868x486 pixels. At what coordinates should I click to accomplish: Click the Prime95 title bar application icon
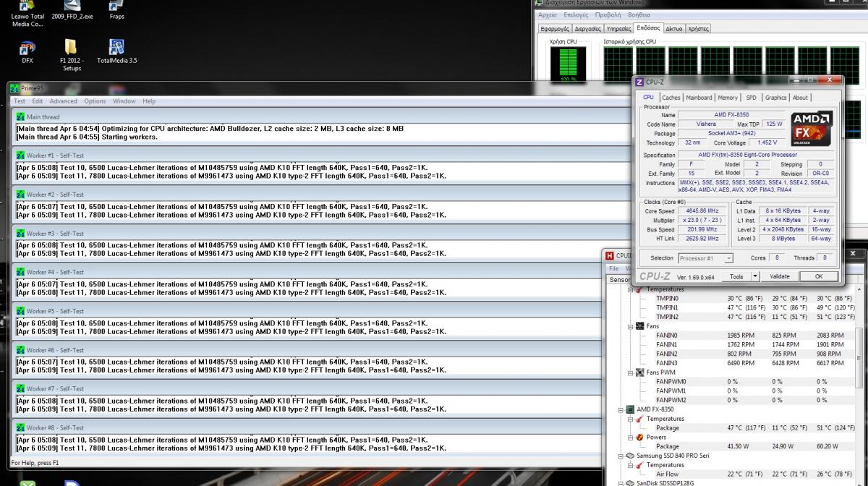tap(14, 88)
